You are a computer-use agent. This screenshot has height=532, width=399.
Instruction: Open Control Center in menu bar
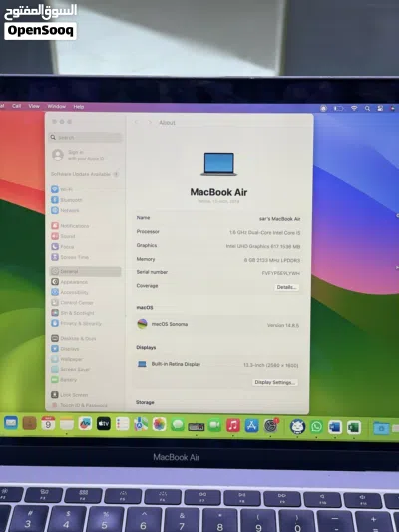pyautogui.click(x=380, y=108)
